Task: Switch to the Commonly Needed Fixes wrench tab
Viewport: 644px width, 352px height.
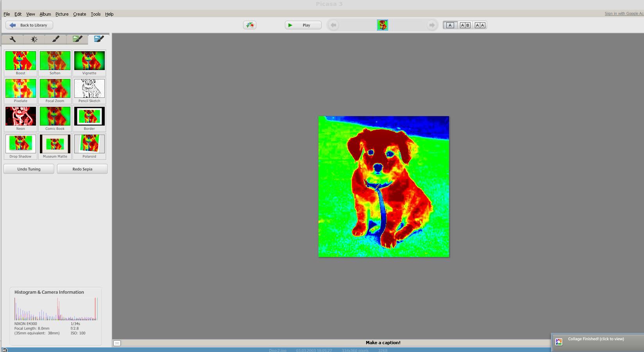Action: point(12,39)
